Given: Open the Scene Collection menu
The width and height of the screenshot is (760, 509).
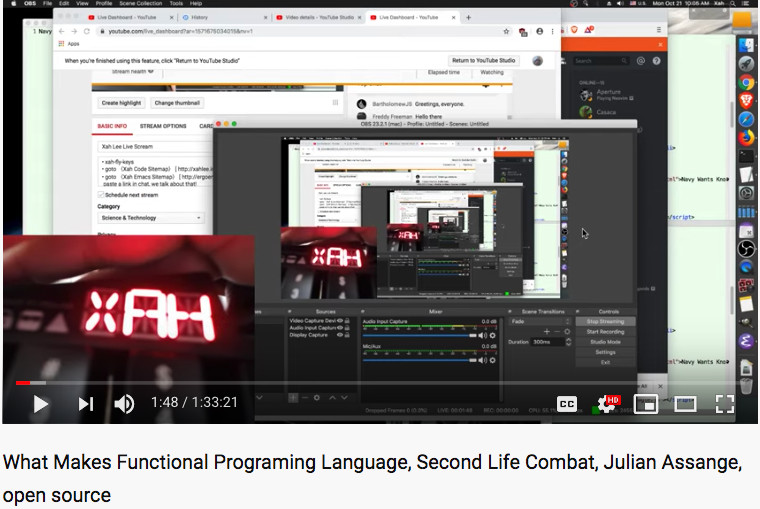Looking at the screenshot, I should click(x=141, y=3).
